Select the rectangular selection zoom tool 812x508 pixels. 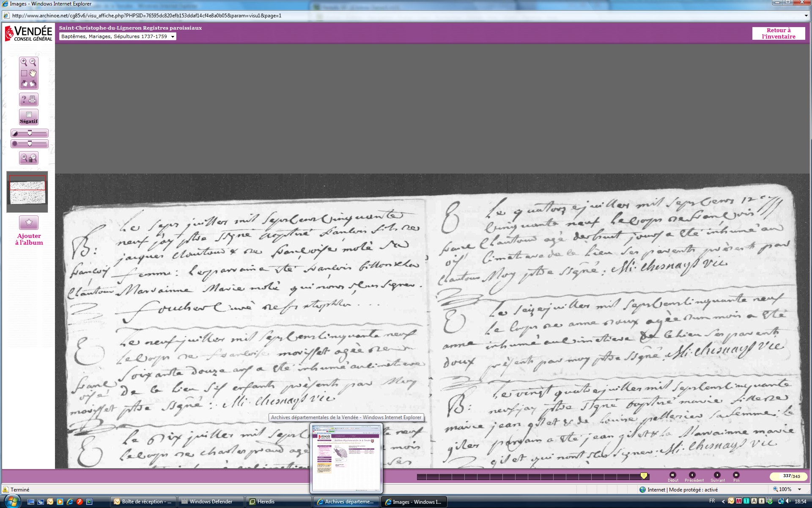click(24, 73)
